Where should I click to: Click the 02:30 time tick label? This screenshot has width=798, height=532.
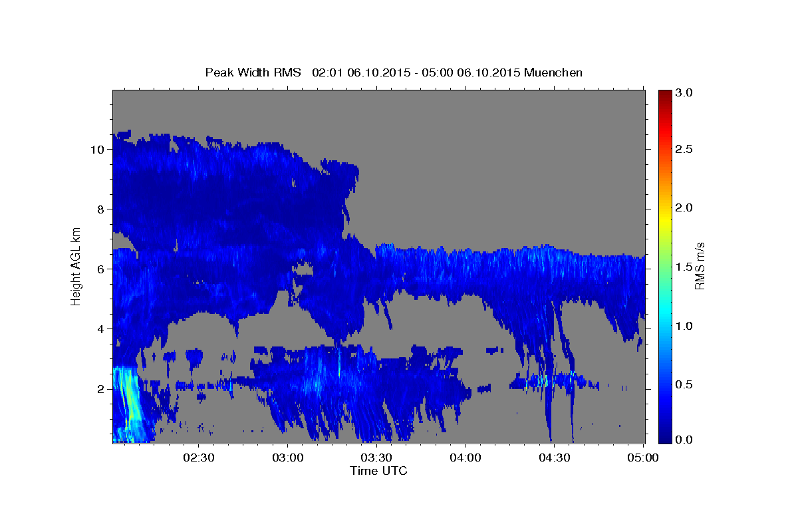coord(199,458)
